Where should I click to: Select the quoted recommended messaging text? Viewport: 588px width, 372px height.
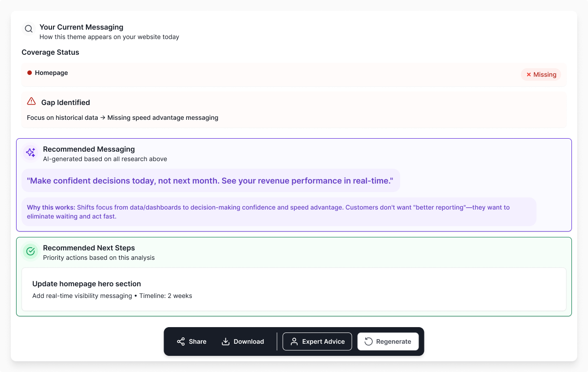tap(210, 180)
